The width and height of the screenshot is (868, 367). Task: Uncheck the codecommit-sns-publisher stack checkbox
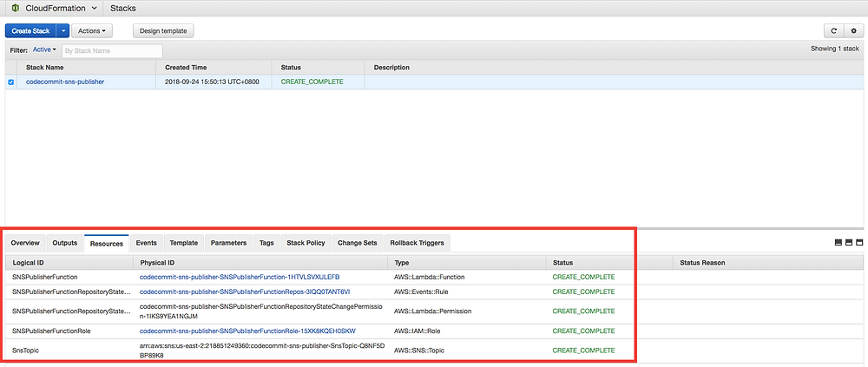click(11, 82)
